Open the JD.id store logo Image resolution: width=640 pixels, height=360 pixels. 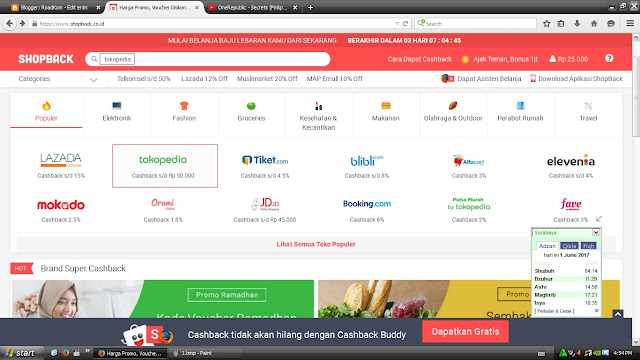pyautogui.click(x=265, y=204)
